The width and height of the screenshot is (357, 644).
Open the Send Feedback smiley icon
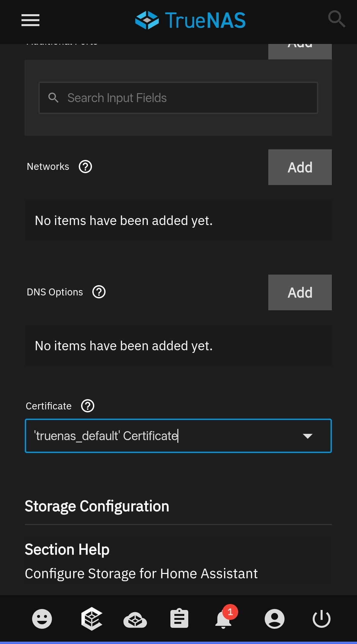[x=42, y=619]
